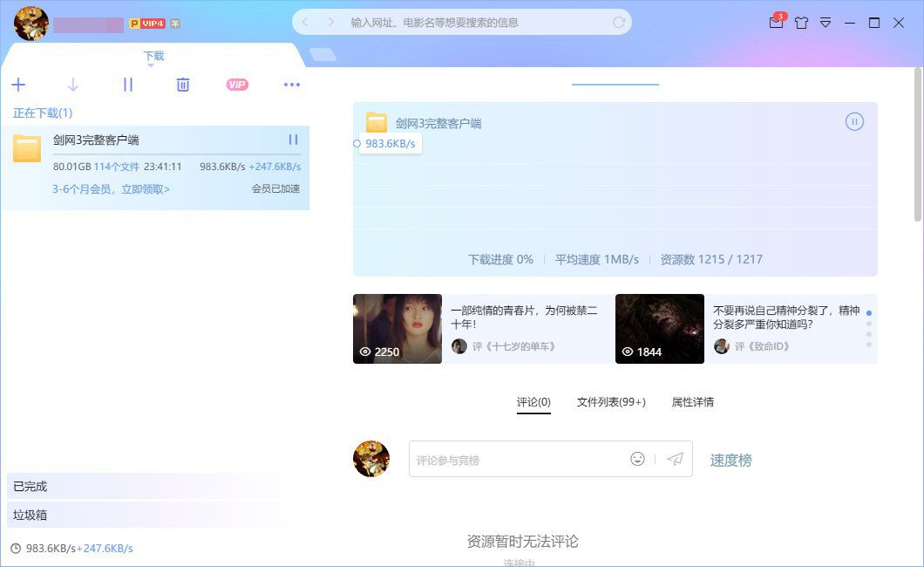The height and width of the screenshot is (567, 924).
Task: Click the 速度榜 link
Action: pos(730,460)
